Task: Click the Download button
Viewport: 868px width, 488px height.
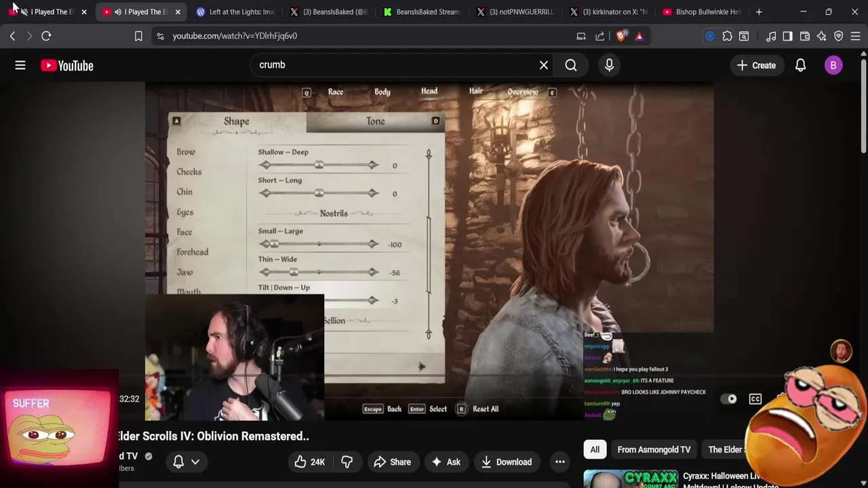Action: [507, 462]
